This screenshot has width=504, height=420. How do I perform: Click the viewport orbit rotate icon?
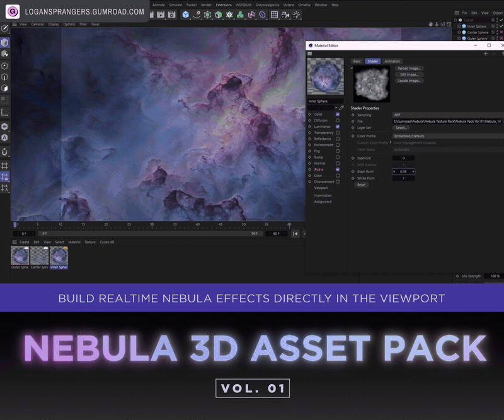443,24
